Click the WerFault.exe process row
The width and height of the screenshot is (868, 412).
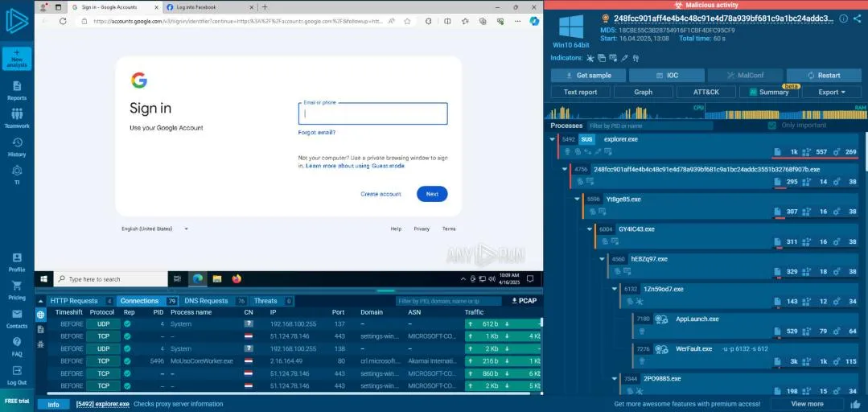(x=745, y=356)
